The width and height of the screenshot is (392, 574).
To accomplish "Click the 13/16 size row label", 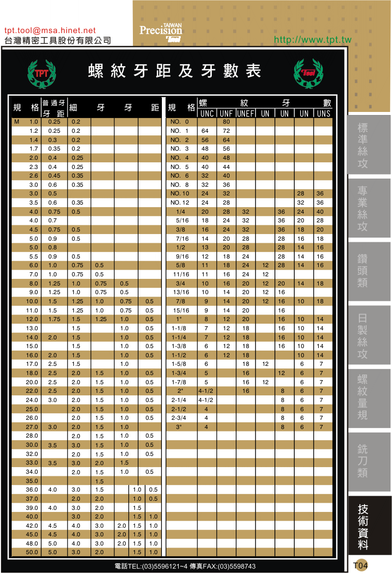I will click(x=181, y=293).
